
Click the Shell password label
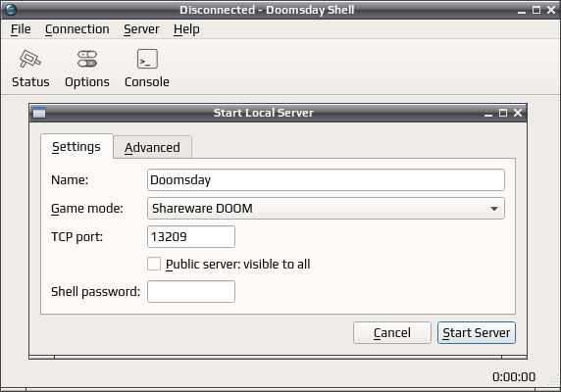pyautogui.click(x=95, y=292)
